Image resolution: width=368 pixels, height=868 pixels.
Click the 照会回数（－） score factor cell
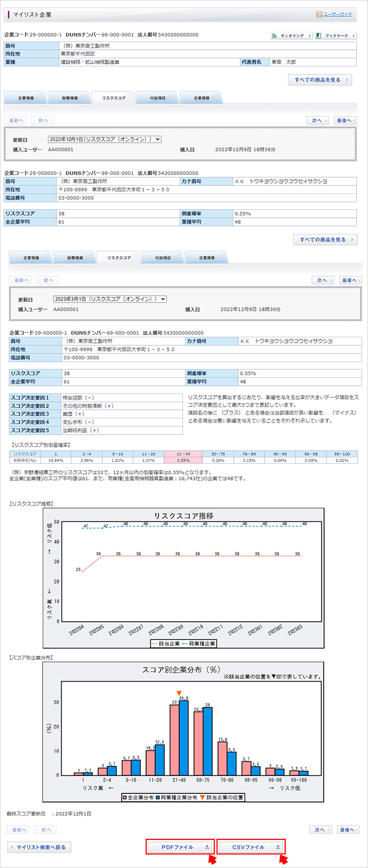[x=122, y=398]
